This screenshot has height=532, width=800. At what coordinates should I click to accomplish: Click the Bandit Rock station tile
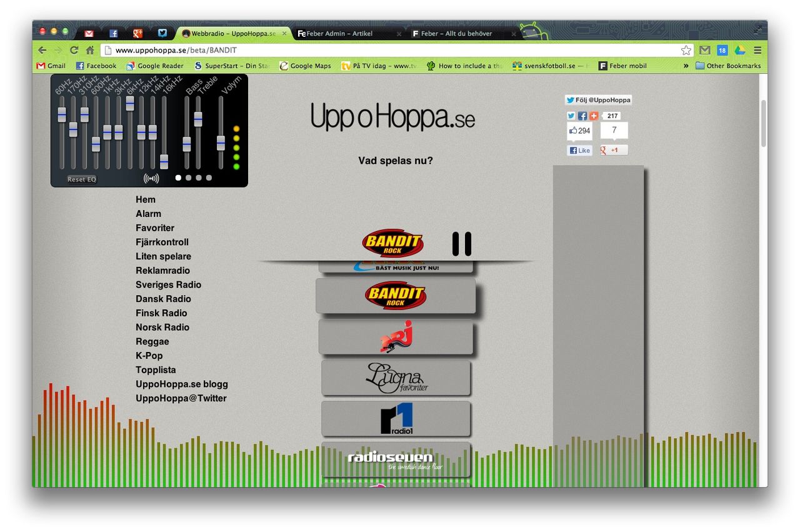396,296
